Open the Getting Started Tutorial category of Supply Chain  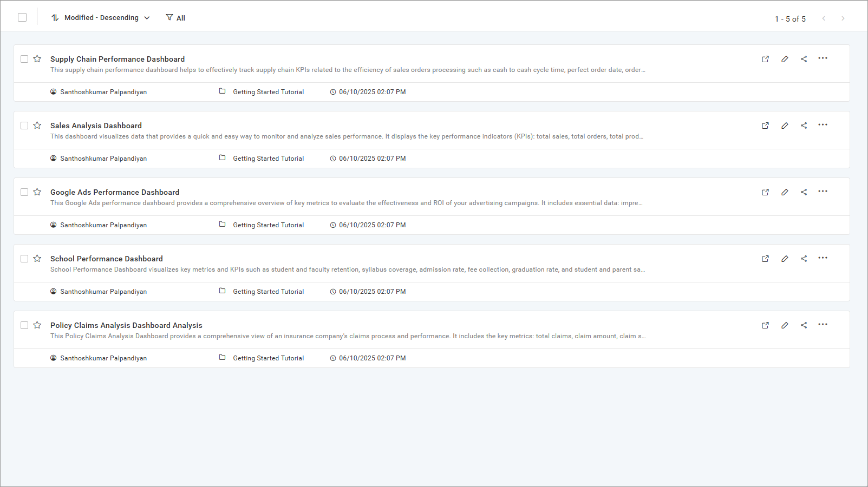coord(268,91)
